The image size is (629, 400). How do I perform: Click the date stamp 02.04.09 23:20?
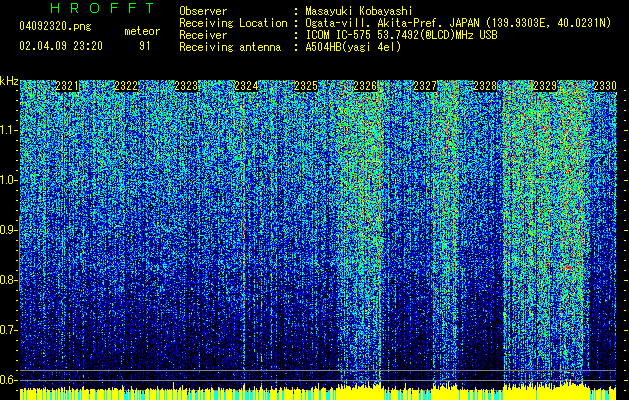pos(61,46)
